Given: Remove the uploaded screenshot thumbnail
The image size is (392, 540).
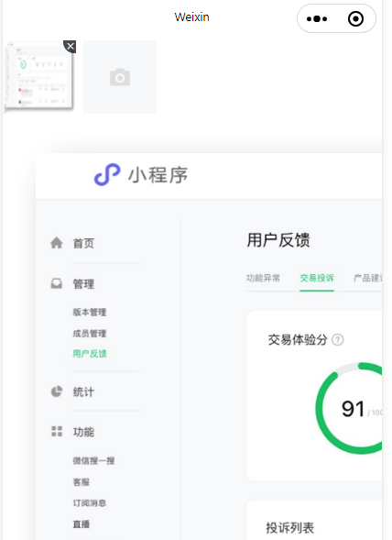Looking at the screenshot, I should coord(70,47).
